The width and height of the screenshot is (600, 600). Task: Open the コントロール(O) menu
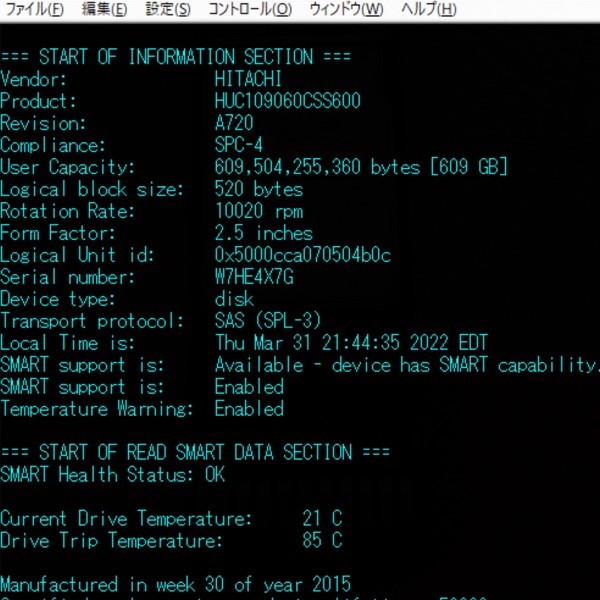pyautogui.click(x=250, y=9)
